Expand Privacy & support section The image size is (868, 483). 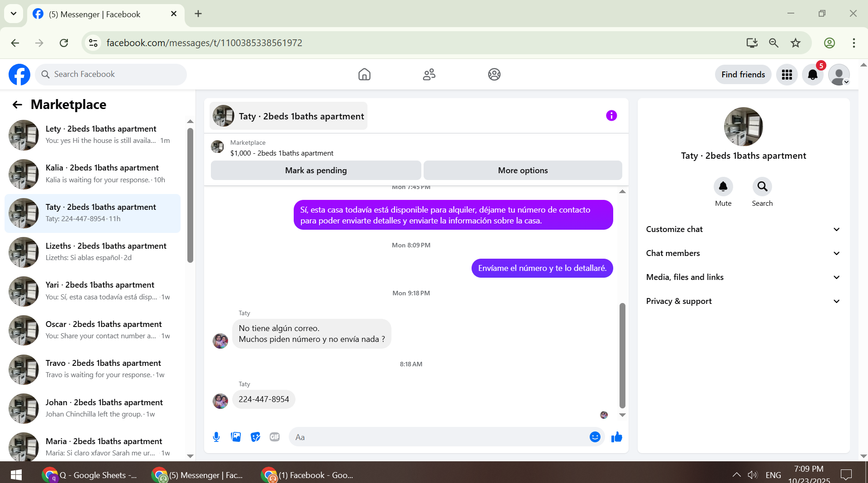744,301
